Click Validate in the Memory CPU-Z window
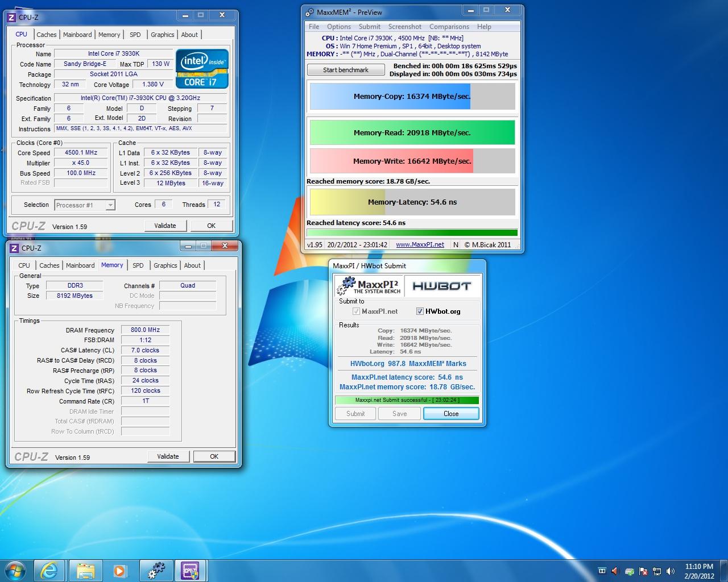 [168, 456]
